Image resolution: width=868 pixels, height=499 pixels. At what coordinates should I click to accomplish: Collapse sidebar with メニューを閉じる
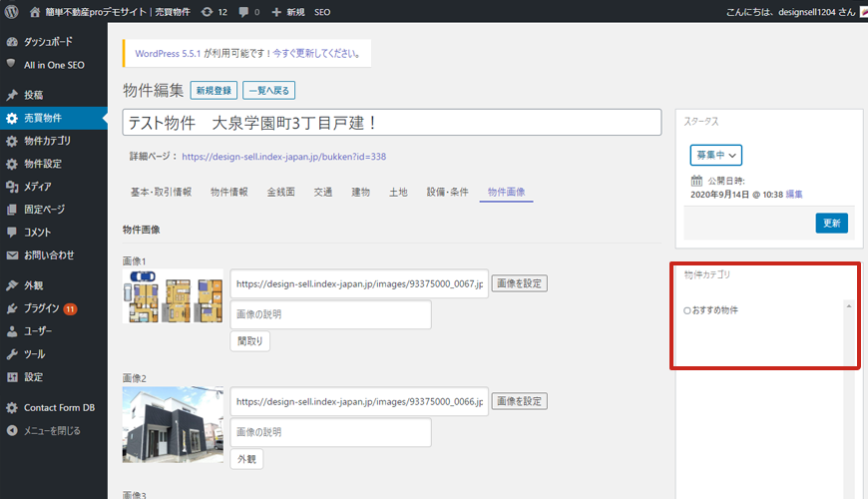52,431
